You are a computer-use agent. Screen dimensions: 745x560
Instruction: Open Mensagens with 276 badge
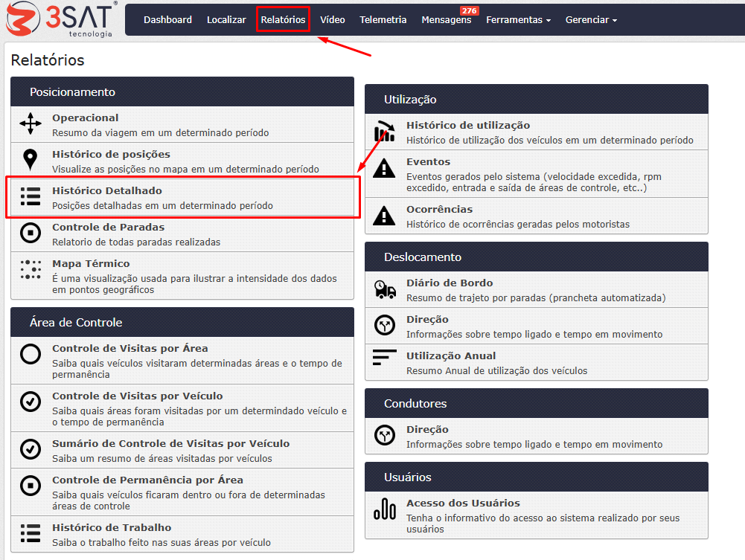click(x=446, y=20)
